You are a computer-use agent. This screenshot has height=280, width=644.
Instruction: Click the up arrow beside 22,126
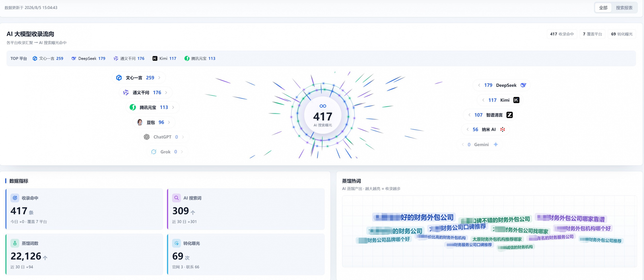(x=45, y=258)
